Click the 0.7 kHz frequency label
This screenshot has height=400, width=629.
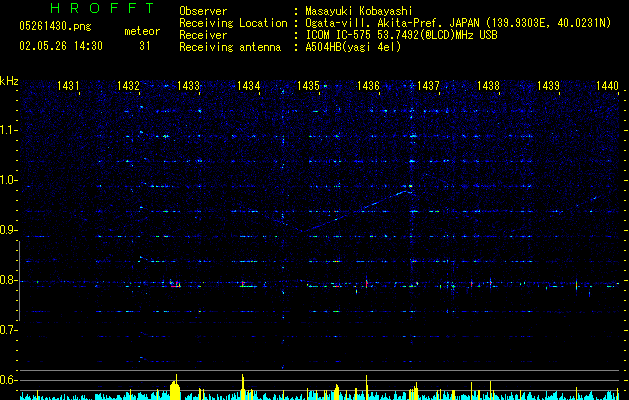point(8,330)
